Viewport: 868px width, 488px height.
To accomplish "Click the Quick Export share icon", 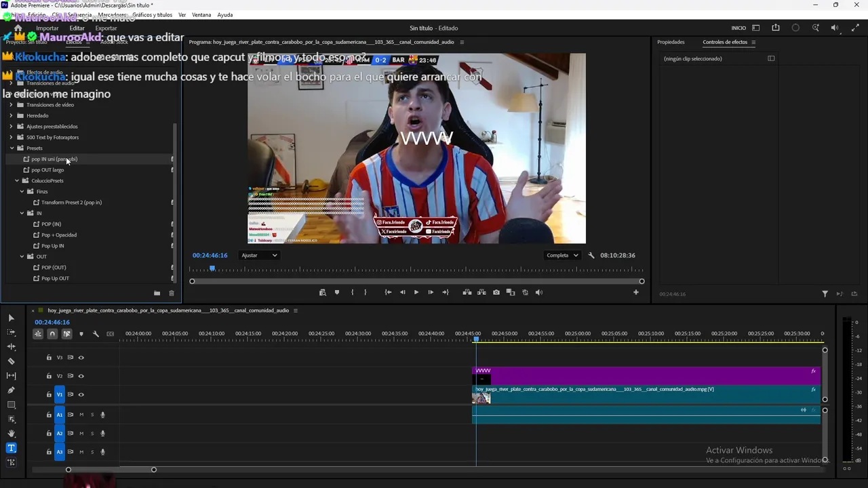I will (776, 28).
